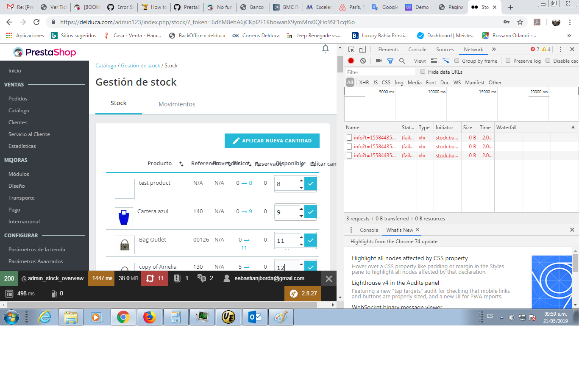Enable the Preserve log checkbox
Viewport: 579px width, 392px height.
(508, 61)
